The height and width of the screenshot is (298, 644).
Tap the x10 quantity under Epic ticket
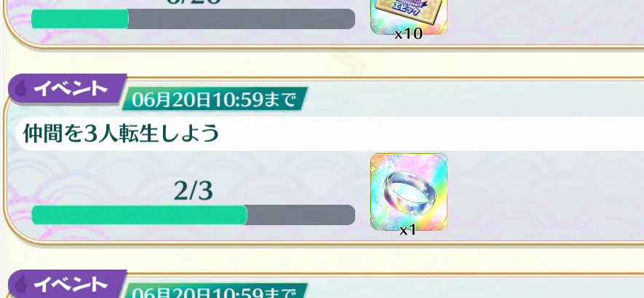[408, 34]
